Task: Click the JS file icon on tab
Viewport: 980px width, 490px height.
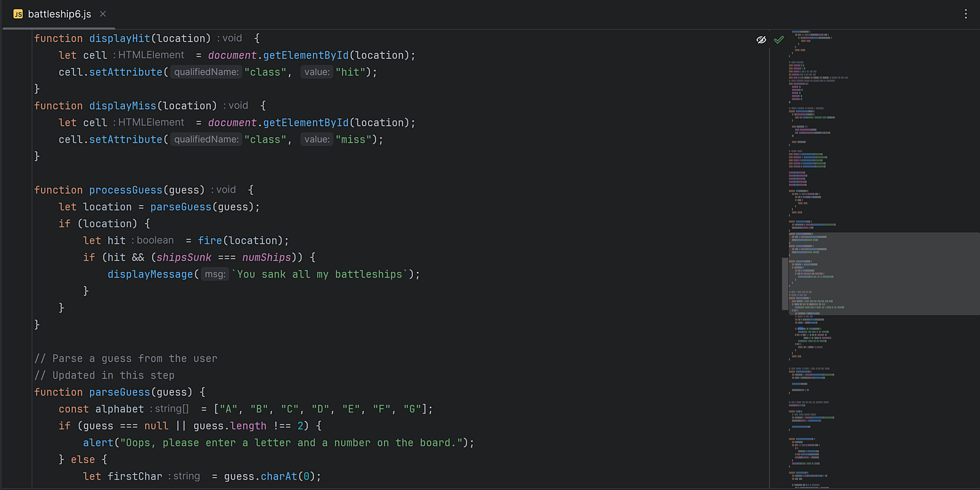Action: coord(18,14)
